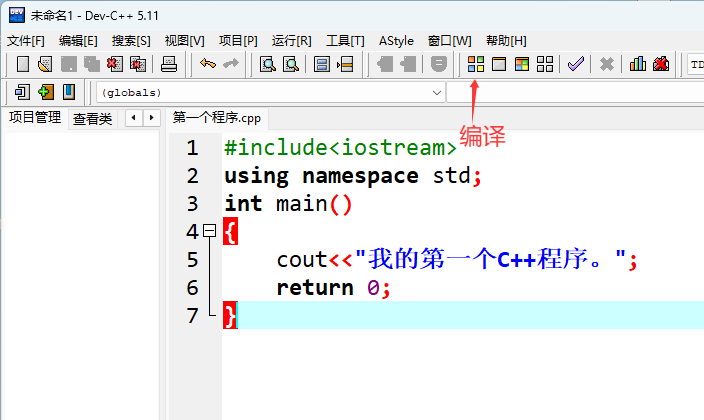Open the 运行[R] menu
704x420 pixels.
point(291,40)
